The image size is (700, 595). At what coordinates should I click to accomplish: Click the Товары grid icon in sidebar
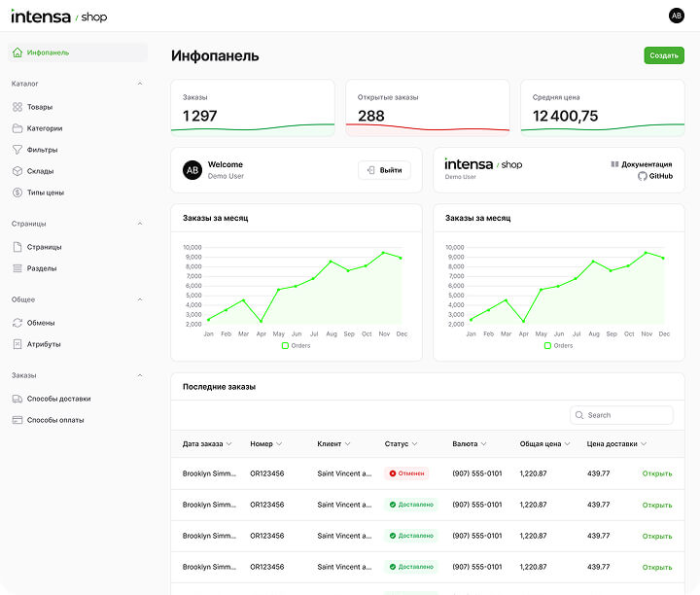pyautogui.click(x=17, y=107)
